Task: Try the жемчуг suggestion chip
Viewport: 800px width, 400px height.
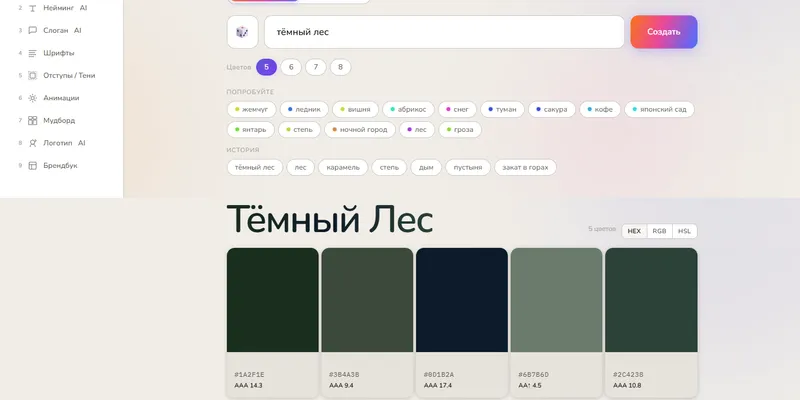Action: tap(252, 109)
